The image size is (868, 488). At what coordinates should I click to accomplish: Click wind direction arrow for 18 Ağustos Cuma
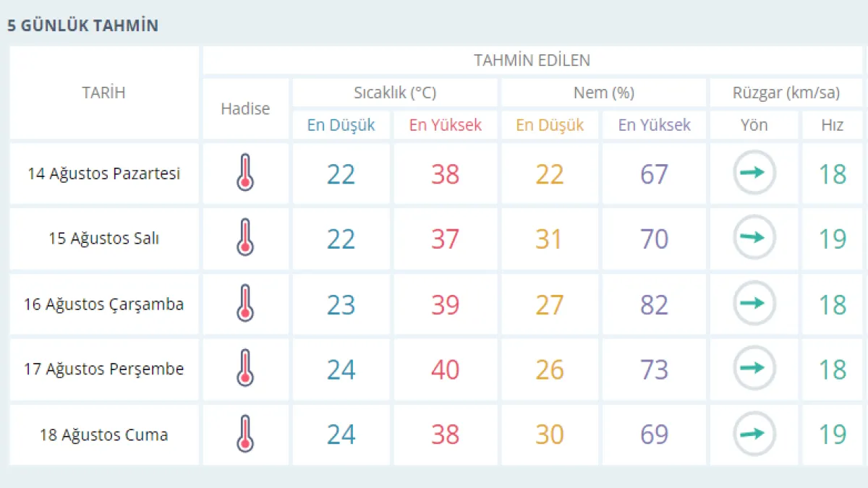[x=754, y=434]
